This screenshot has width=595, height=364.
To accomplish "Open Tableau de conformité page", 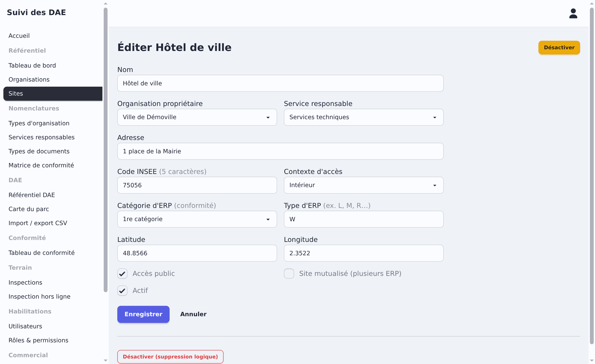I will [53, 253].
